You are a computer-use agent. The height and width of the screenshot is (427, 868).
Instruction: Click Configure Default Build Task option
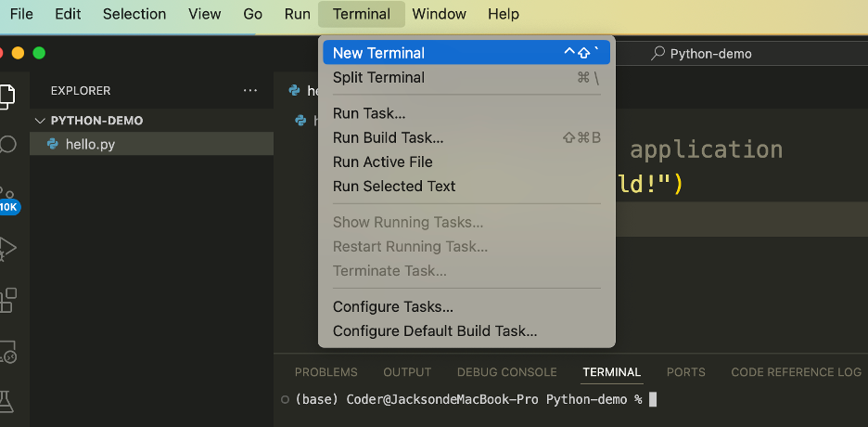tap(434, 330)
